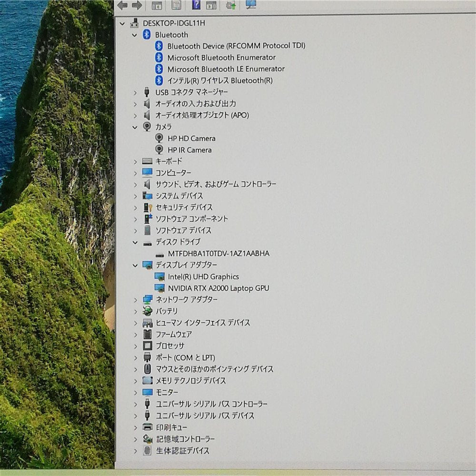Image resolution: width=476 pixels, height=476 pixels.
Task: Click the camera icon beside HP HD Camera
Action: [x=159, y=138]
